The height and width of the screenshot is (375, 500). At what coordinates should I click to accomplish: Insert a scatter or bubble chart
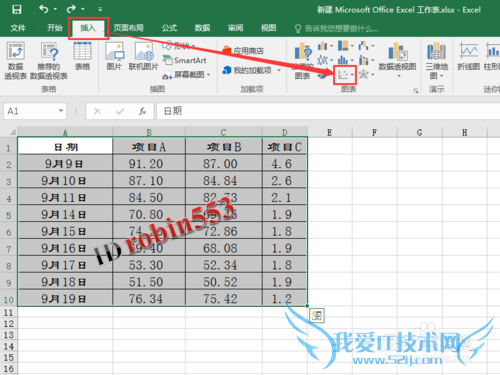pos(345,75)
